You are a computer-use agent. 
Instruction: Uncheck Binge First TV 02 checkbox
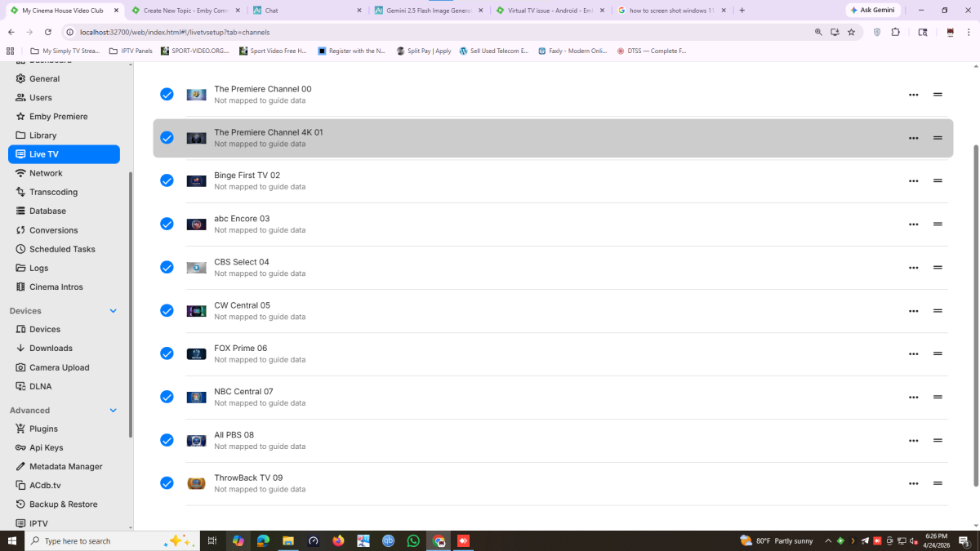[167, 180]
